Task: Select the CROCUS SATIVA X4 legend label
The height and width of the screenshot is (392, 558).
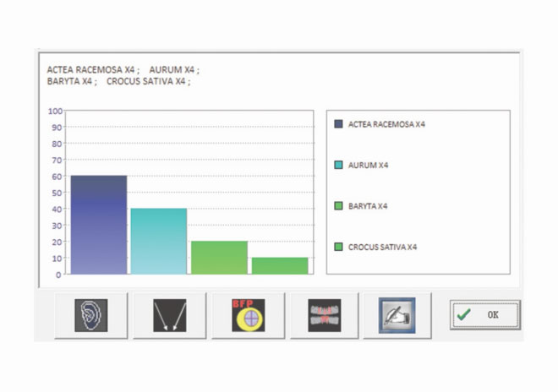Action: tap(382, 247)
